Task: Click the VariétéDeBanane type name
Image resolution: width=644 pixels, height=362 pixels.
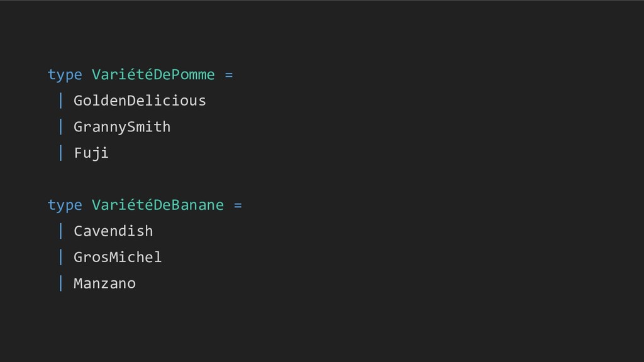Action: (158, 205)
